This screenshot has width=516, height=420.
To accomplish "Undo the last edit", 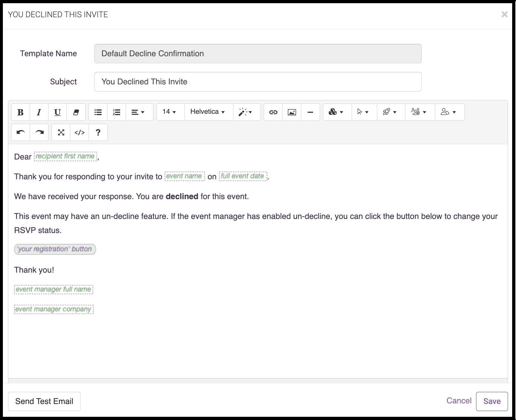I will click(x=20, y=132).
